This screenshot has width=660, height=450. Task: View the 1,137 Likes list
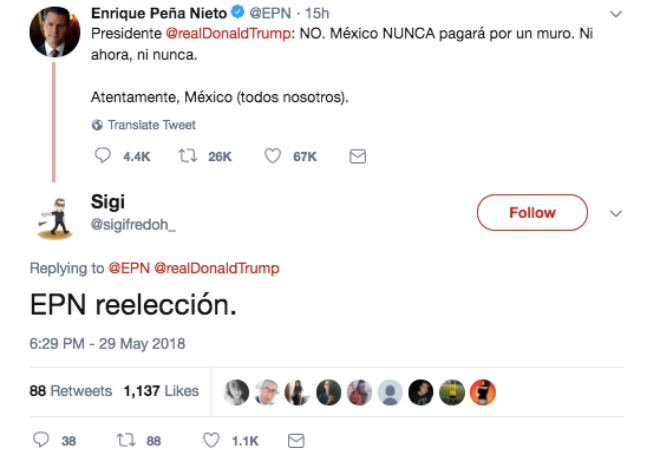[161, 391]
